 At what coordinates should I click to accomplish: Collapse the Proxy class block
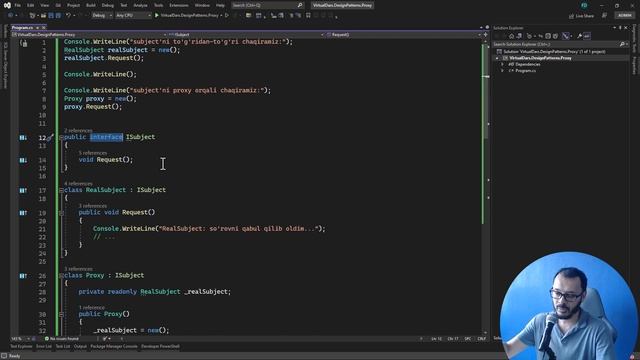click(61, 276)
